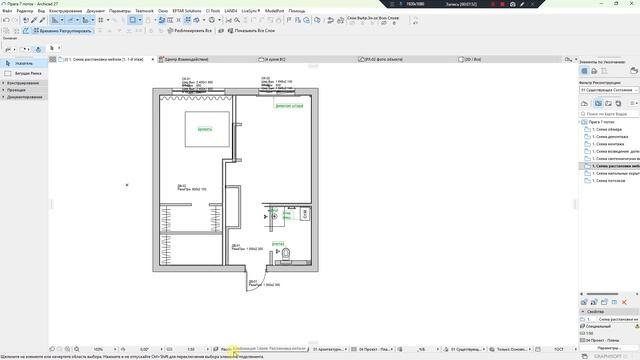Close the Схема расстановки мебели tab

[153, 60]
